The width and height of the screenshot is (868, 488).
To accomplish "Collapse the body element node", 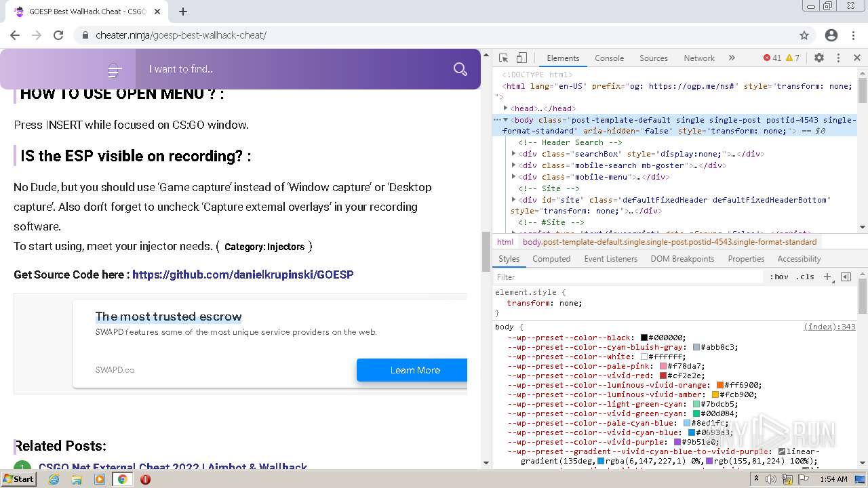I will click(x=506, y=120).
